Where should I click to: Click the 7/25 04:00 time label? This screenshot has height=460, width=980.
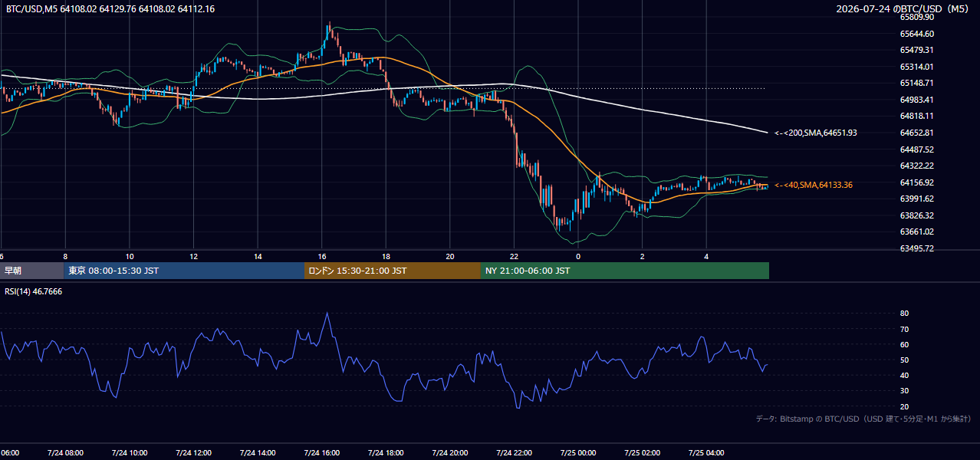706,452
